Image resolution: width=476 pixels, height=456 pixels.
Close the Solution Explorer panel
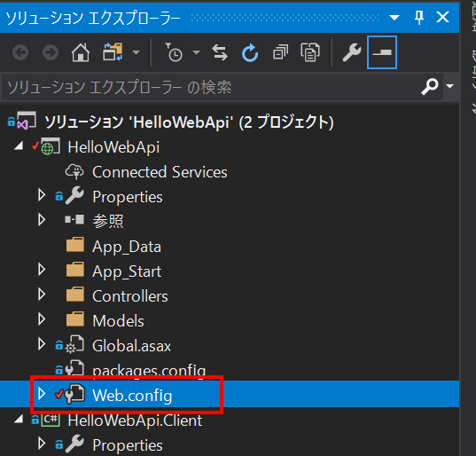pyautogui.click(x=442, y=17)
